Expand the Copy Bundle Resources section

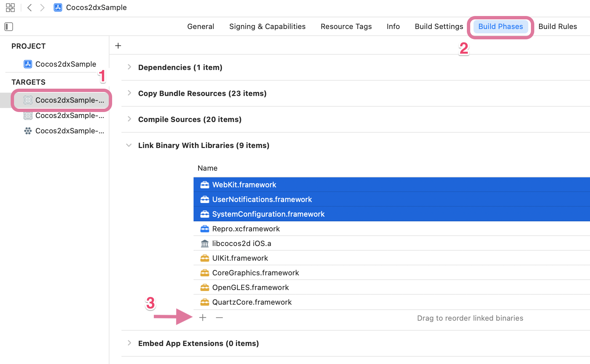tap(129, 93)
